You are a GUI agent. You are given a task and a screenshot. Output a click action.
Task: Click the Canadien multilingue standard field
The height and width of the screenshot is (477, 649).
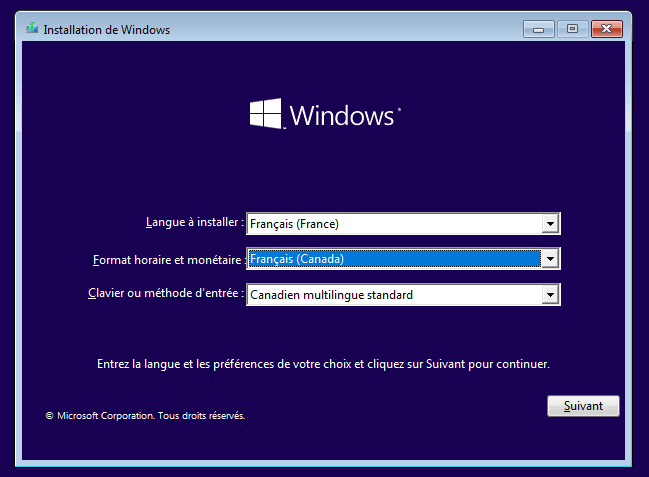(x=403, y=295)
